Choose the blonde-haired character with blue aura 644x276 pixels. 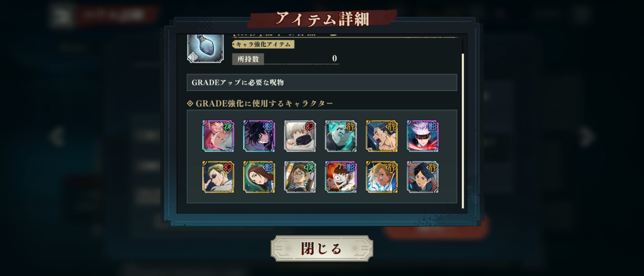[x=382, y=177]
